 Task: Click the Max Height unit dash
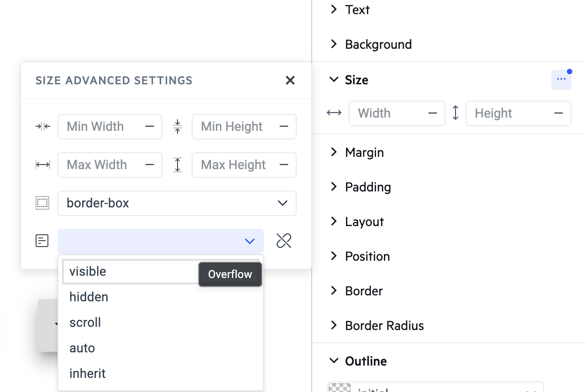tap(284, 165)
